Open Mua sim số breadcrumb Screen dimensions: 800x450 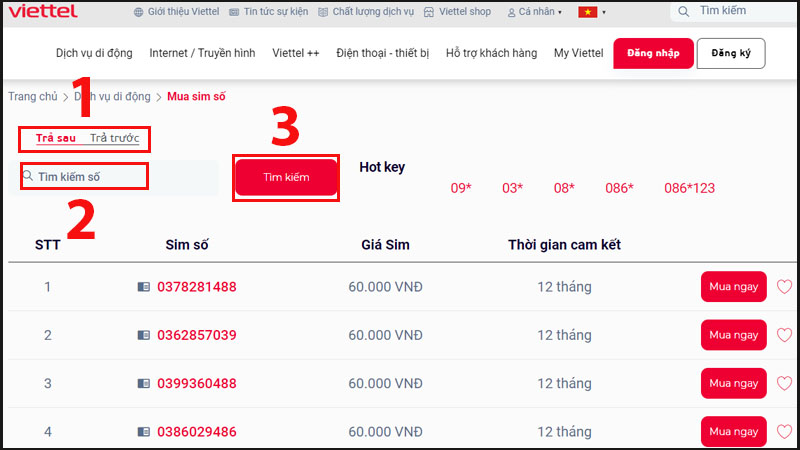(196, 96)
